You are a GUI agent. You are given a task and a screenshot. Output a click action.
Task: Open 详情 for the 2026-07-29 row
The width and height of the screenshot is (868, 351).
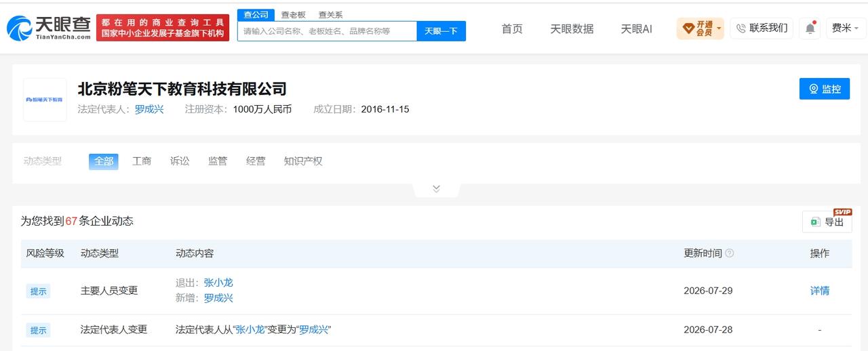[x=820, y=291]
